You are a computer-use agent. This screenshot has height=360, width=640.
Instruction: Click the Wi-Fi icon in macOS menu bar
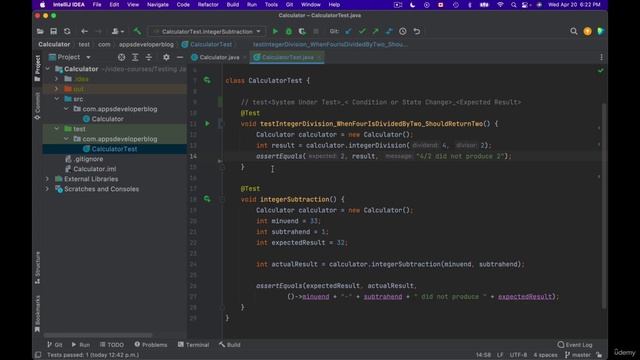click(500, 5)
